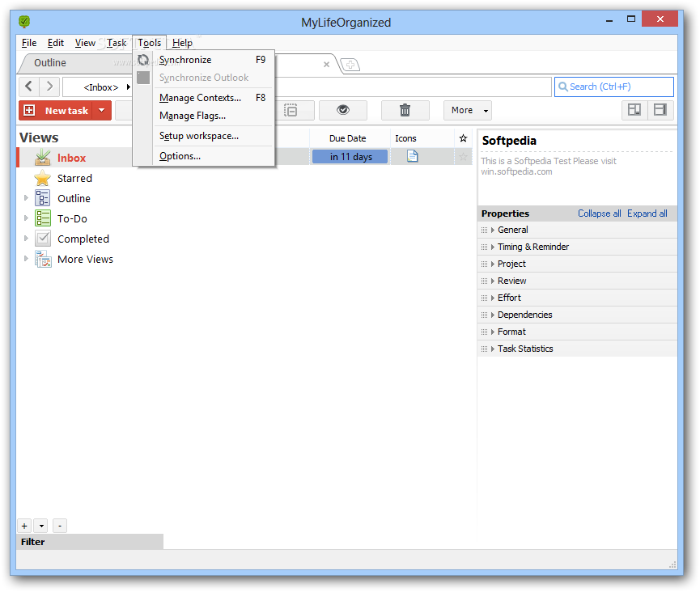This screenshot has height=592, width=700.
Task: Click the forward navigation arrow
Action: coord(49,87)
